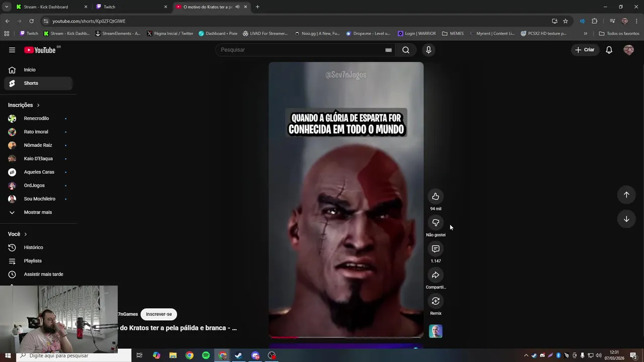The width and height of the screenshot is (644, 362).
Task: Open the Kaio D'Elaqua channel
Action: pos(38,159)
